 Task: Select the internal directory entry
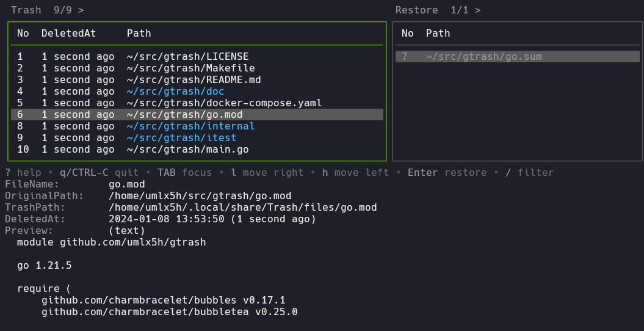[190, 126]
